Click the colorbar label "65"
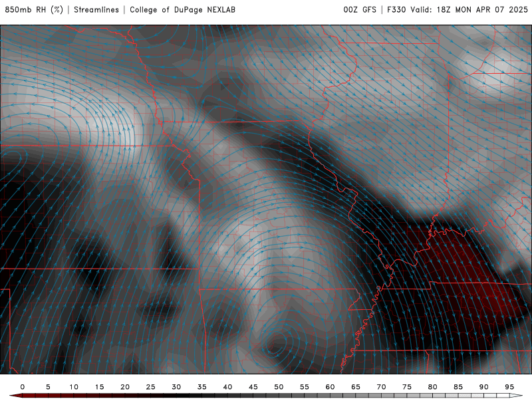The height and width of the screenshot is (399, 532). click(356, 387)
